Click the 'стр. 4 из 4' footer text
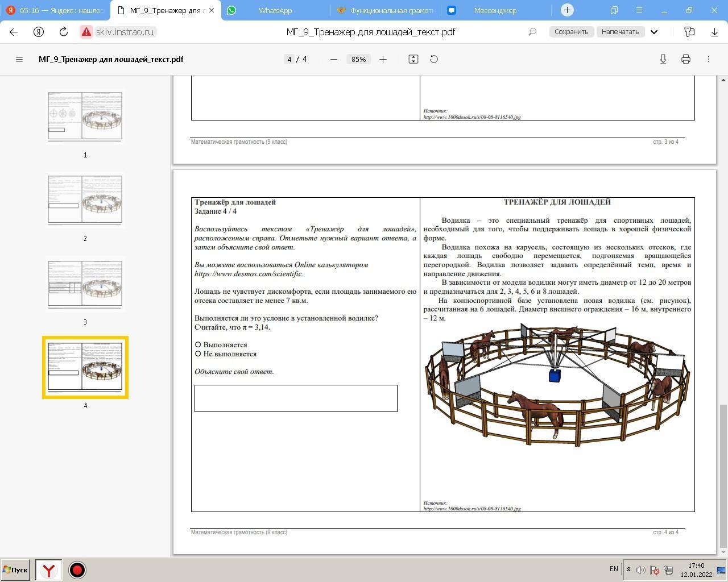This screenshot has height=582, width=728. point(665,533)
